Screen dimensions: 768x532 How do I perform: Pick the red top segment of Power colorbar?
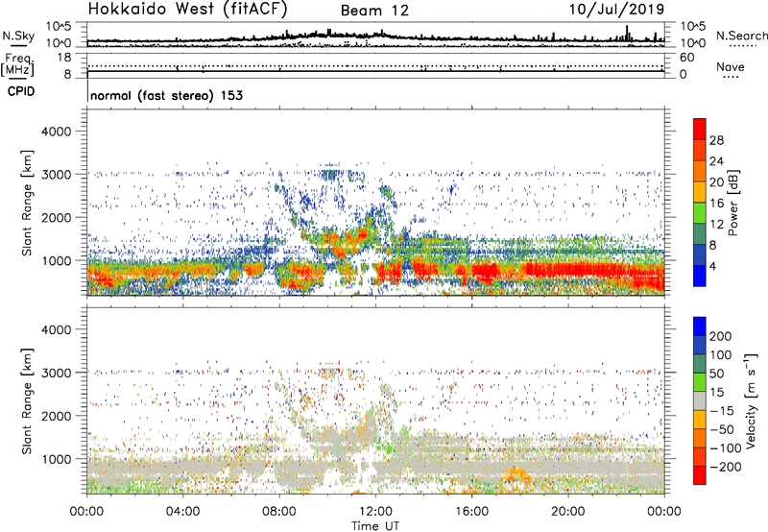tap(700, 129)
